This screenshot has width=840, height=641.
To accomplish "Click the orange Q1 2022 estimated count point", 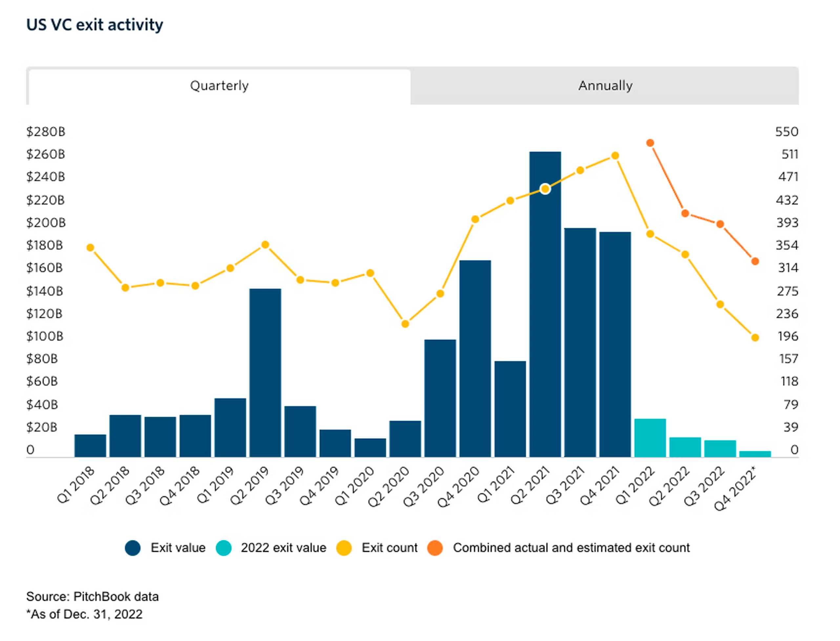I will pyautogui.click(x=650, y=143).
